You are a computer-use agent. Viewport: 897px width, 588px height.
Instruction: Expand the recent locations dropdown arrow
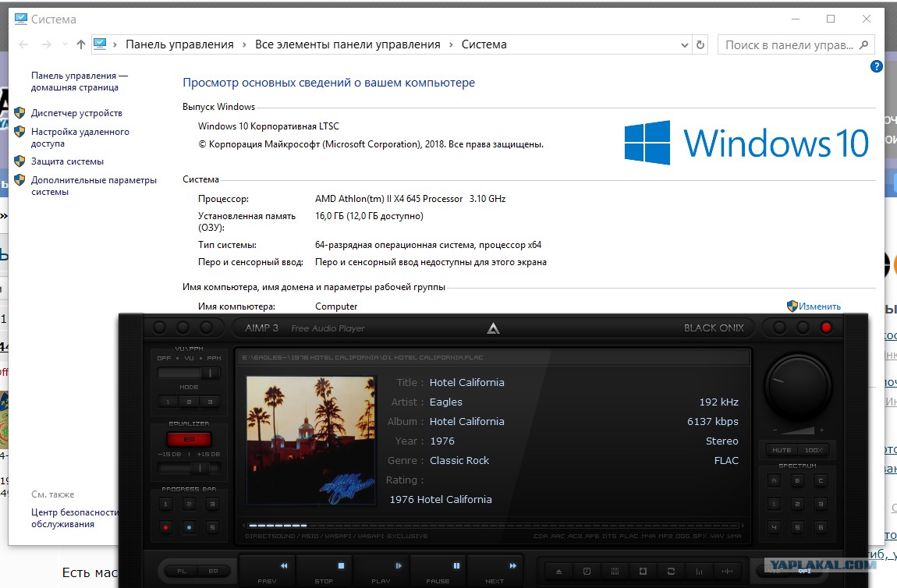[x=64, y=44]
